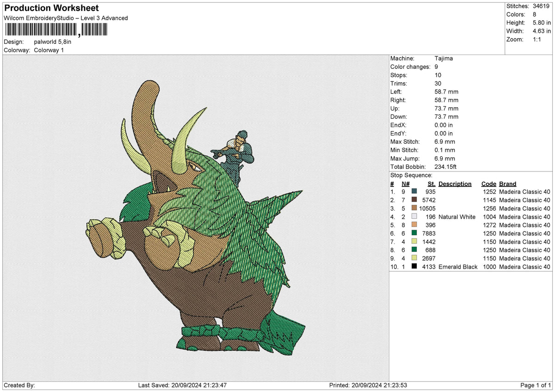Screen dimensions: 555x392
Task: Click the color swatch for stop row 3
Action: pos(414,208)
